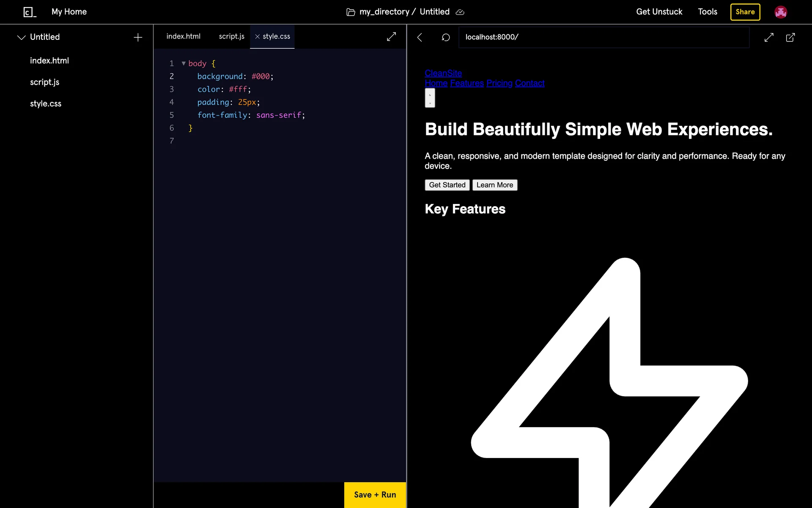
Task: Switch to the index.html tab
Action: (183, 36)
